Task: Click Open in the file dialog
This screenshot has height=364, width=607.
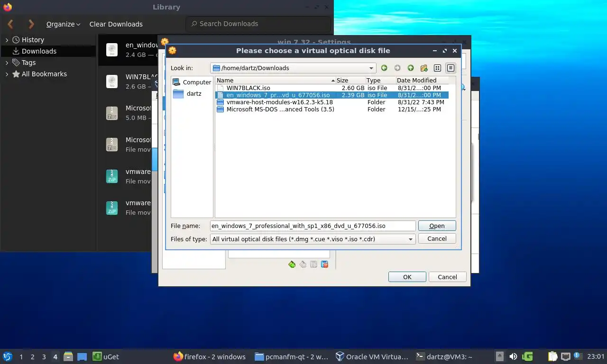Action: tap(437, 226)
